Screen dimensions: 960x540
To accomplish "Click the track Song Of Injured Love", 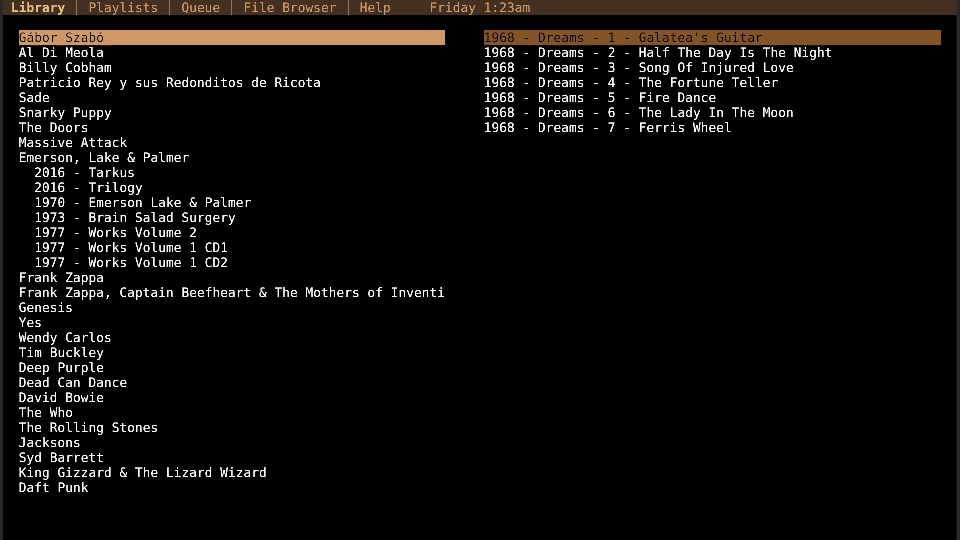I will tap(638, 68).
